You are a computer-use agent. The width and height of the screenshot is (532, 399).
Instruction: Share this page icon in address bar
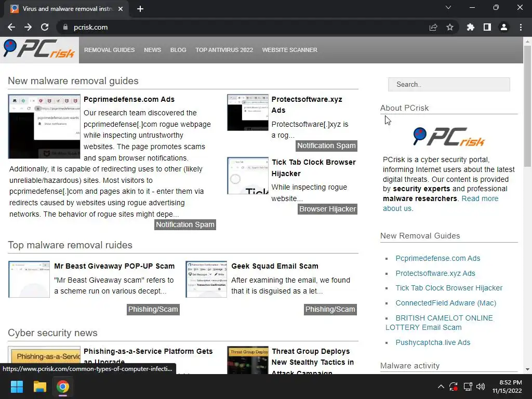click(433, 27)
